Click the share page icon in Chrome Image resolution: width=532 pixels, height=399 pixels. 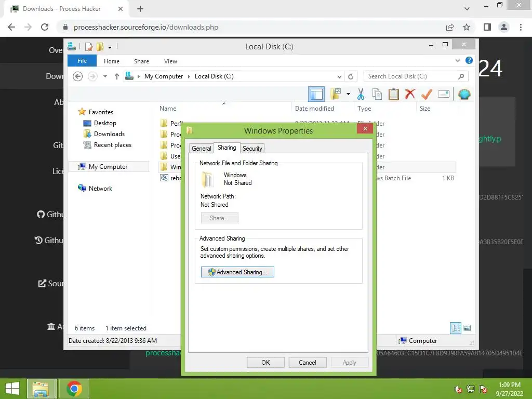coord(450,27)
